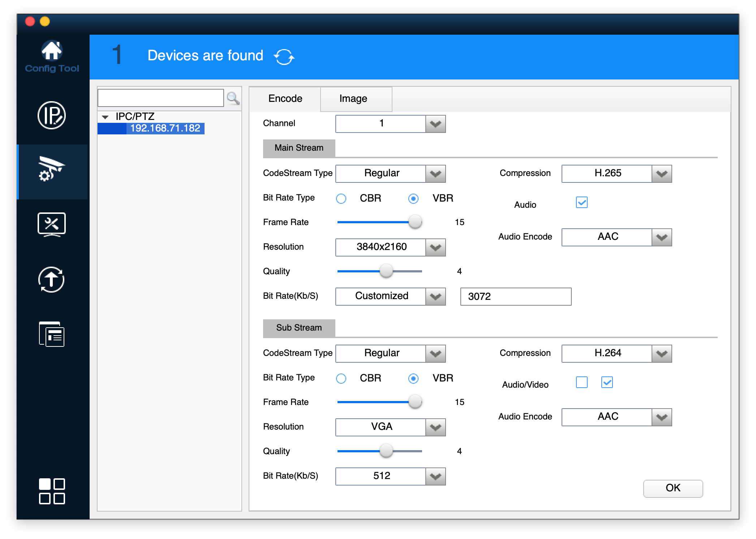Open the Modify IP sidebar icon
Image resolution: width=756 pixels, height=539 pixels.
pos(52,115)
